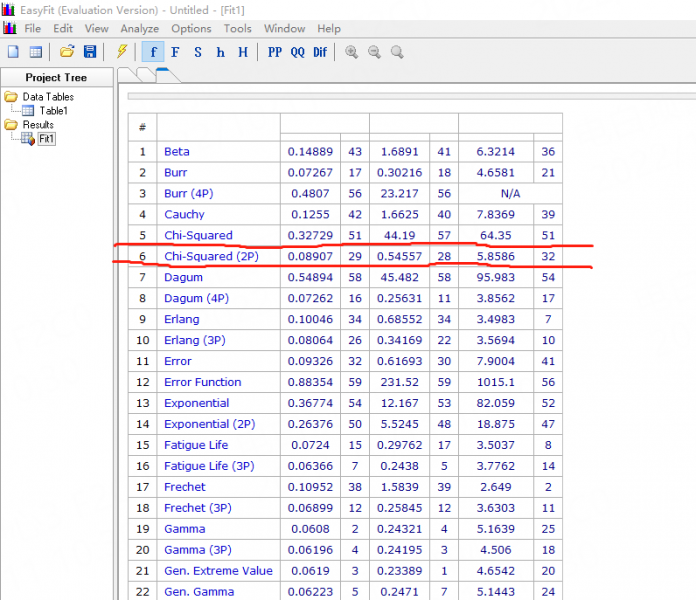This screenshot has width=696, height=600.
Task: Click the New document icon
Action: (x=13, y=52)
